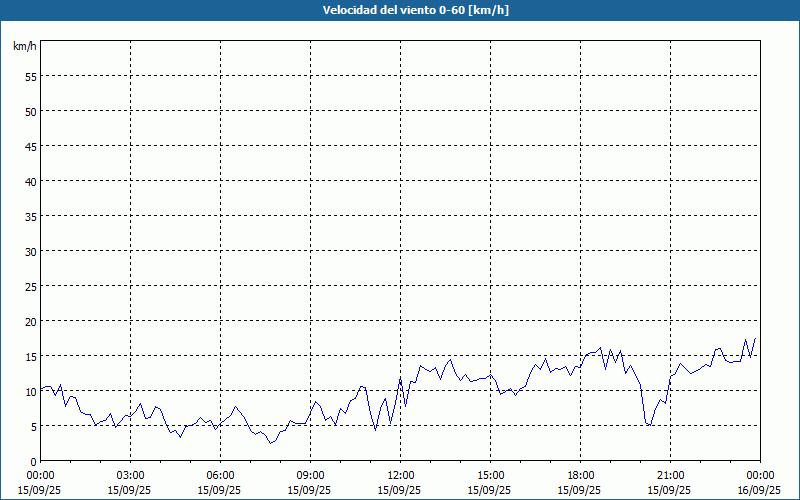
Task: Click the 16/09/25 date label
Action: coord(759,490)
